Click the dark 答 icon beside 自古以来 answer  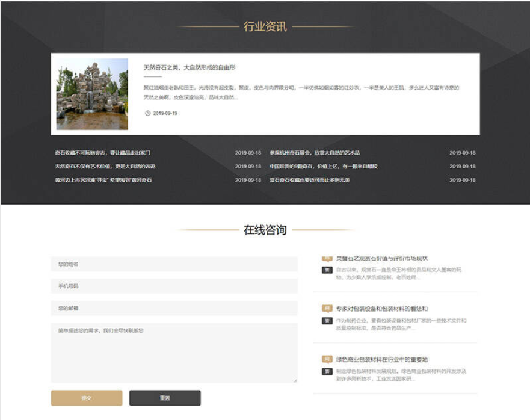[x=327, y=270]
